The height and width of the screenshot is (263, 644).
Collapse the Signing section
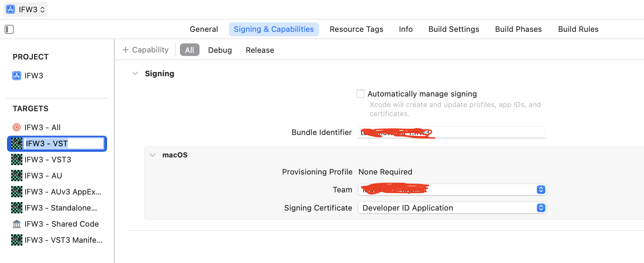[135, 73]
